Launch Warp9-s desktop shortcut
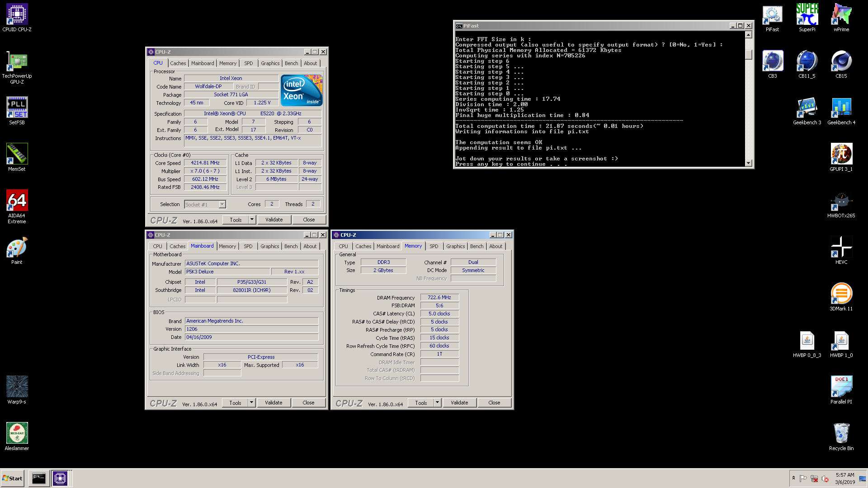868x488 pixels. 17,390
